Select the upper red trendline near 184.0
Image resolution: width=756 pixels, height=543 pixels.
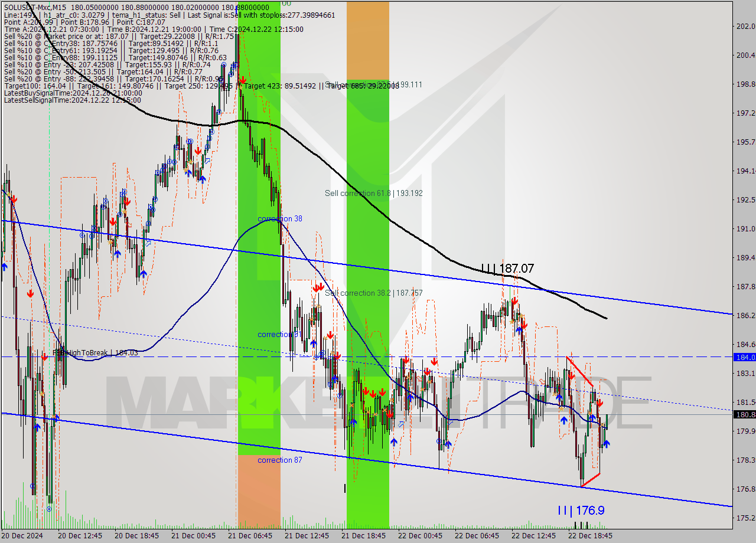(580, 371)
